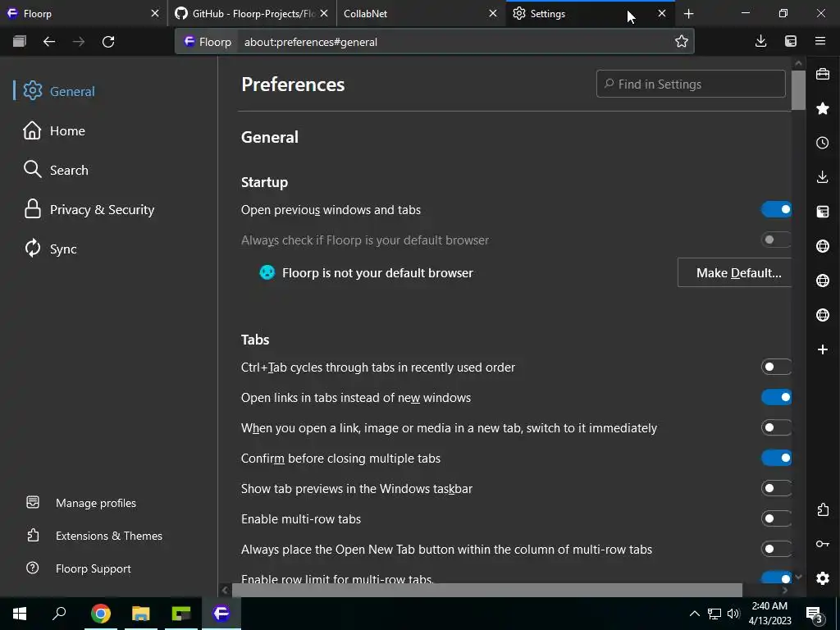Open the Downloads toolbar icon
Screen dimensions: 840x630
click(x=760, y=41)
